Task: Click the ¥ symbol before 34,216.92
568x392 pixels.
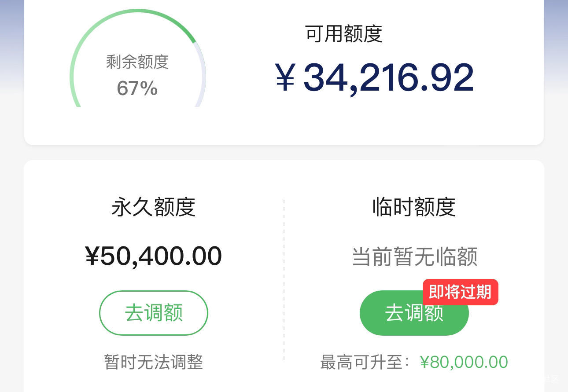Action: coord(285,77)
